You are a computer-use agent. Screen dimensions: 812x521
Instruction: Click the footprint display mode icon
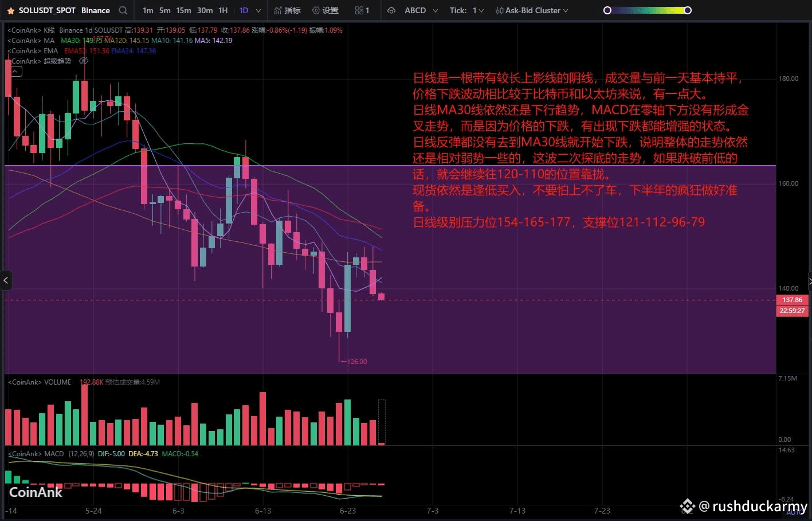pos(391,10)
